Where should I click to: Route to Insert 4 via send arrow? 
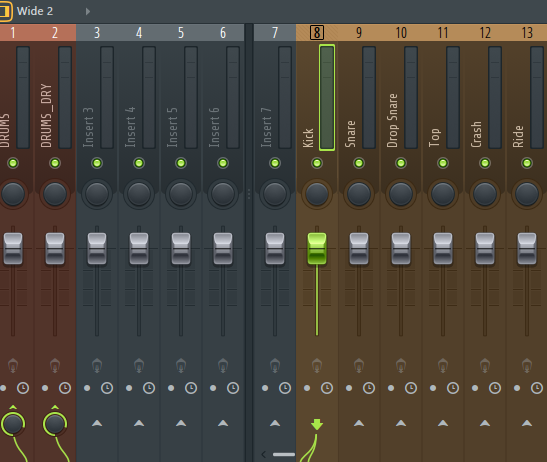click(139, 423)
